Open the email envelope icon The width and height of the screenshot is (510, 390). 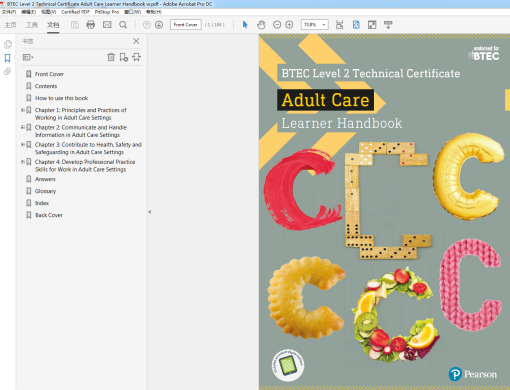click(x=107, y=25)
